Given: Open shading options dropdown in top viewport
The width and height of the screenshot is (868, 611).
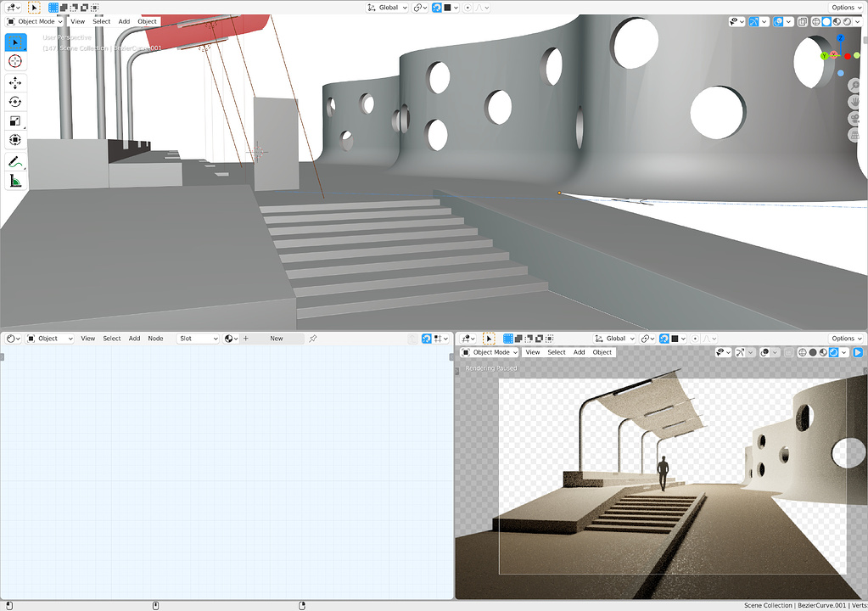Looking at the screenshot, I should click(858, 21).
